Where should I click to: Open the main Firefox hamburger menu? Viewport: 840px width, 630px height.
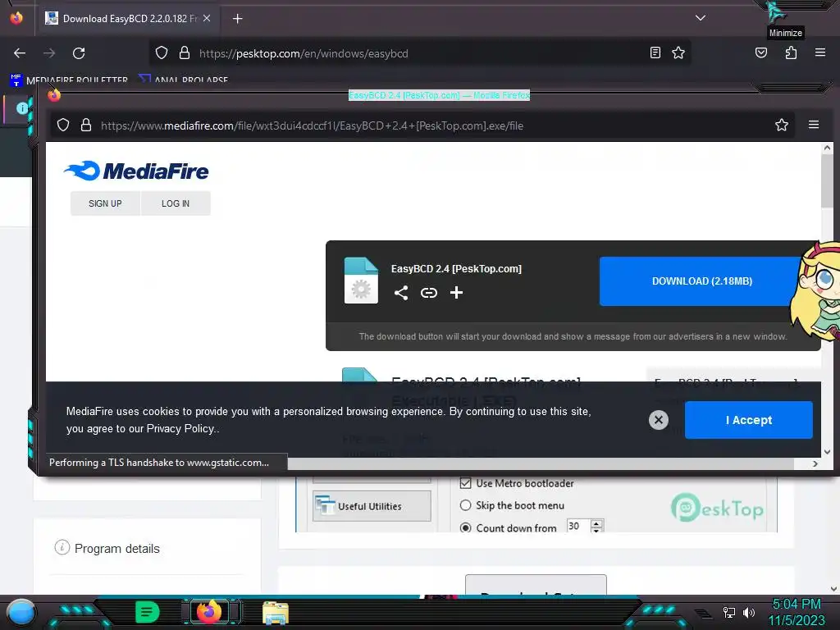point(819,52)
